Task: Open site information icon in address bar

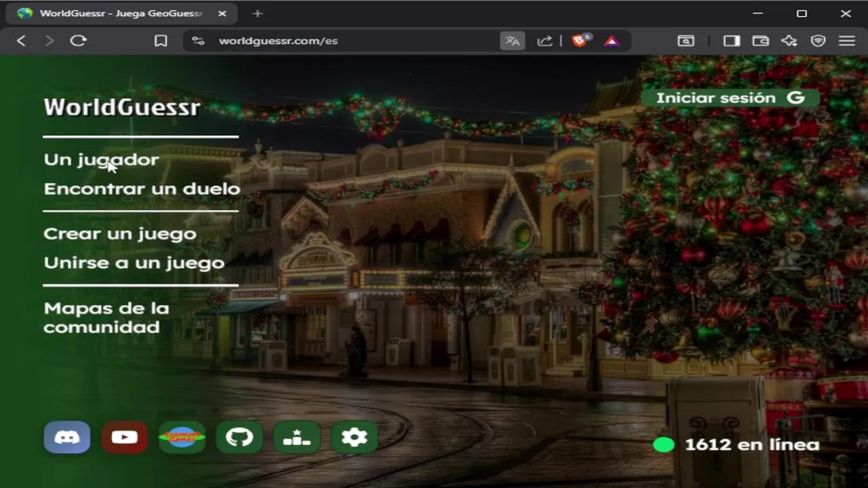Action: (198, 41)
